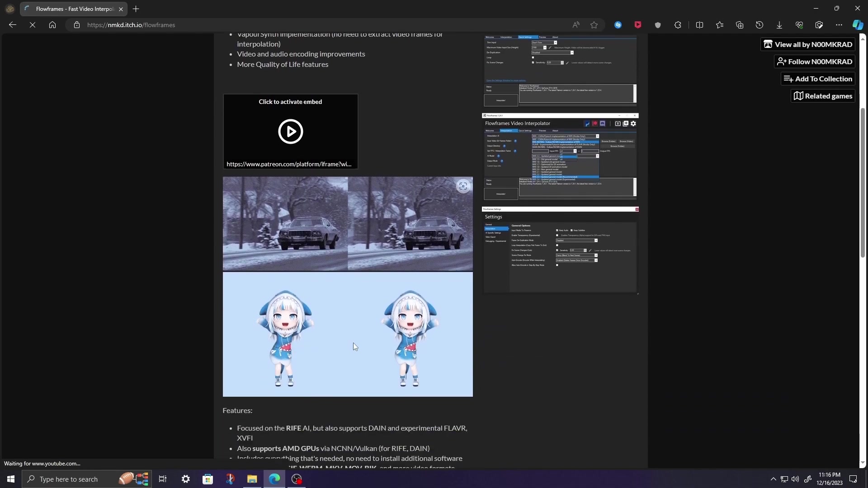The image size is (868, 488).
Task: Open the Shazam extension
Action: tap(618, 25)
